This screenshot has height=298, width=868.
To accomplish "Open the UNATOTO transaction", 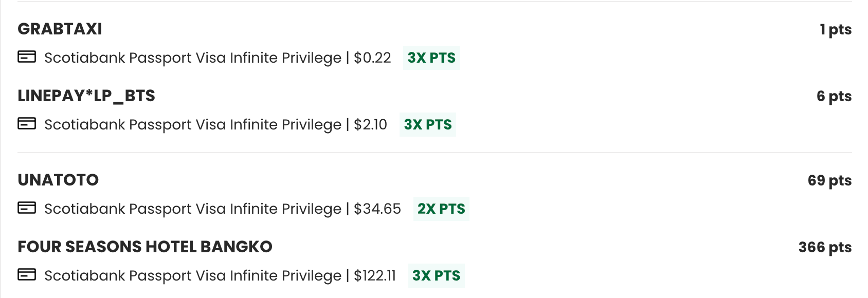I will coord(58,180).
